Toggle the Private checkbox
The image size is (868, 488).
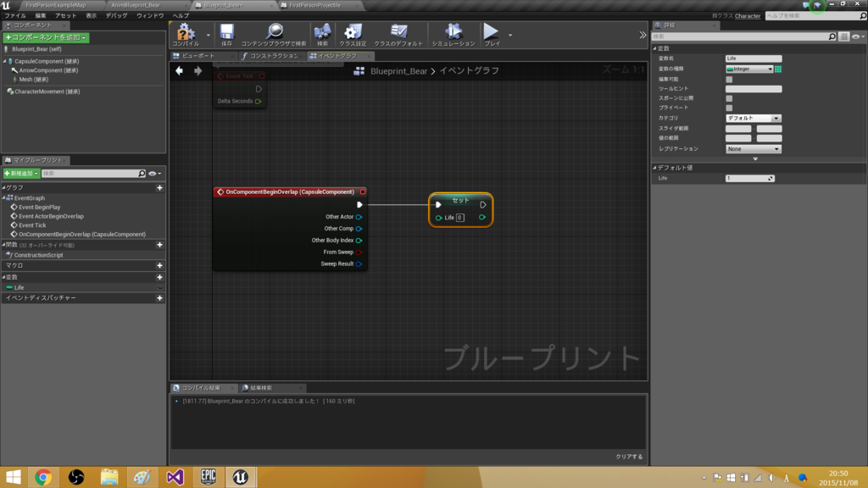tap(729, 108)
